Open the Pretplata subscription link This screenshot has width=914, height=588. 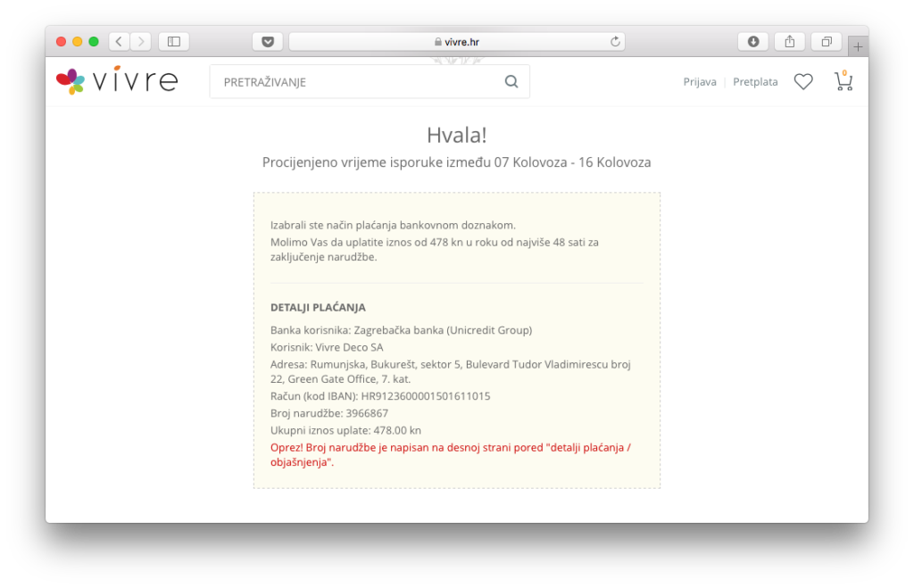(755, 82)
